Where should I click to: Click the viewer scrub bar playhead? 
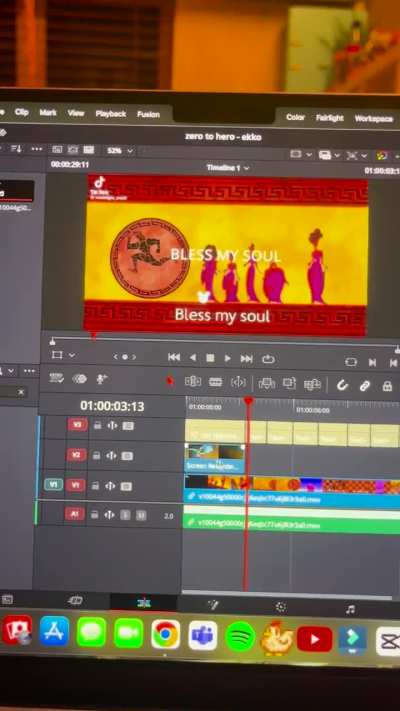coord(94,336)
